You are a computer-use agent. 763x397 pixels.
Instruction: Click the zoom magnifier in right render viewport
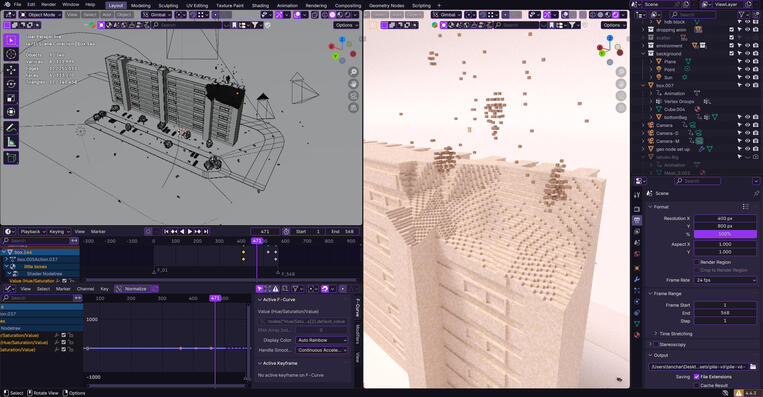click(621, 72)
